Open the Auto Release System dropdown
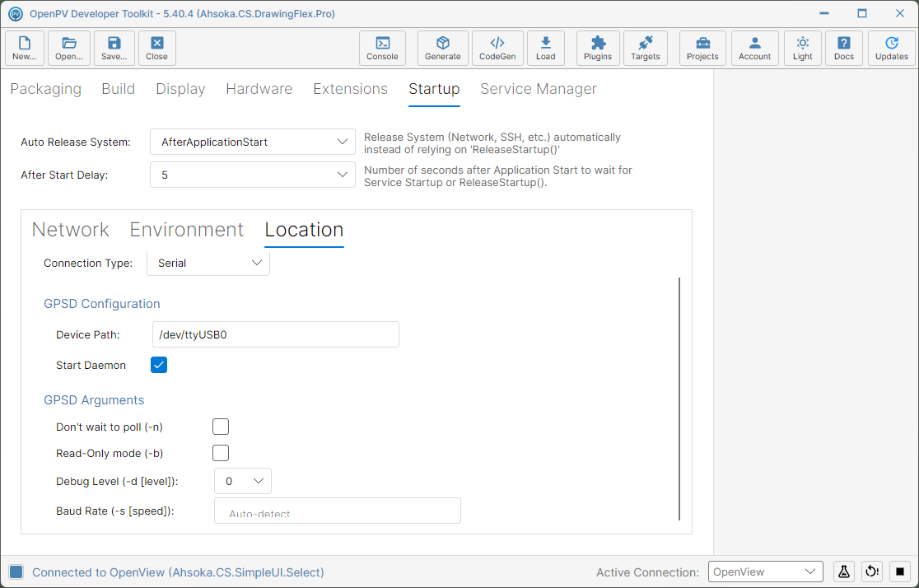The height and width of the screenshot is (588, 919). [253, 142]
